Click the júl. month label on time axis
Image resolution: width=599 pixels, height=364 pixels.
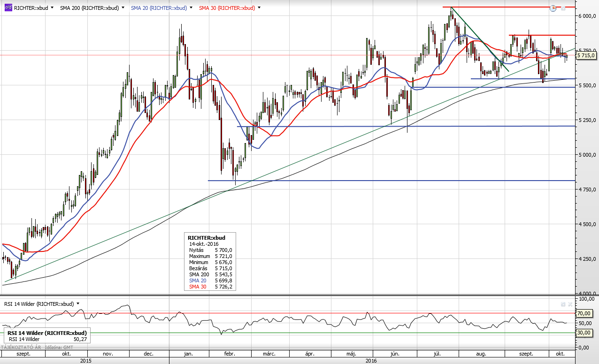(x=438, y=354)
